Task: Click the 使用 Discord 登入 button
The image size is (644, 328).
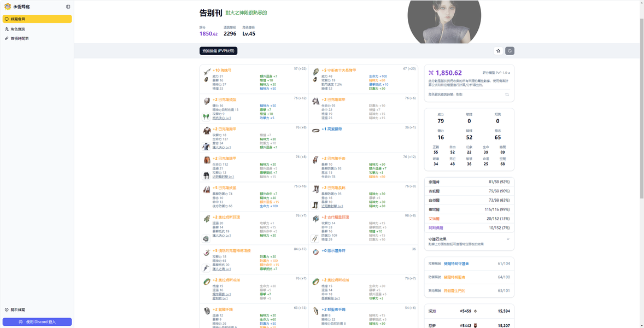Action: (37, 322)
